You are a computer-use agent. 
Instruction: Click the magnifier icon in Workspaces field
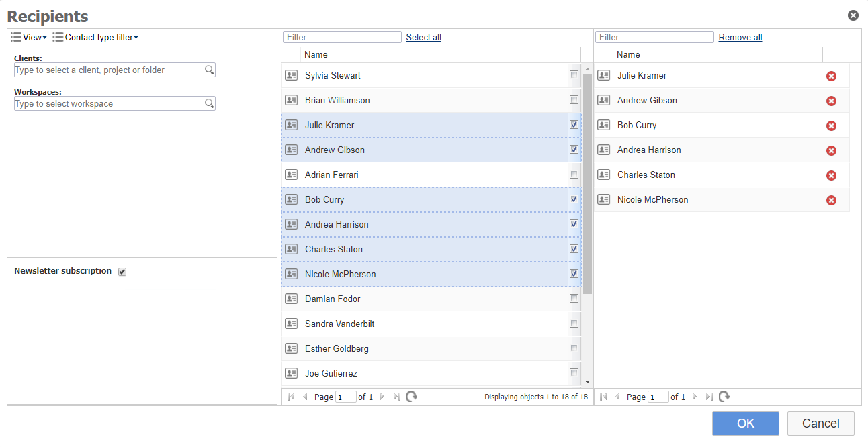pos(209,103)
